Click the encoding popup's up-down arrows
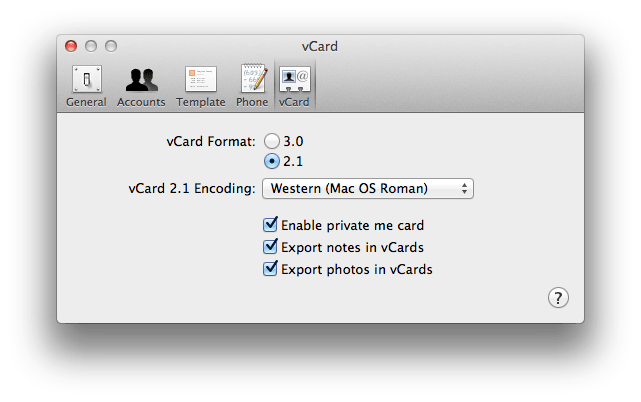 click(464, 189)
